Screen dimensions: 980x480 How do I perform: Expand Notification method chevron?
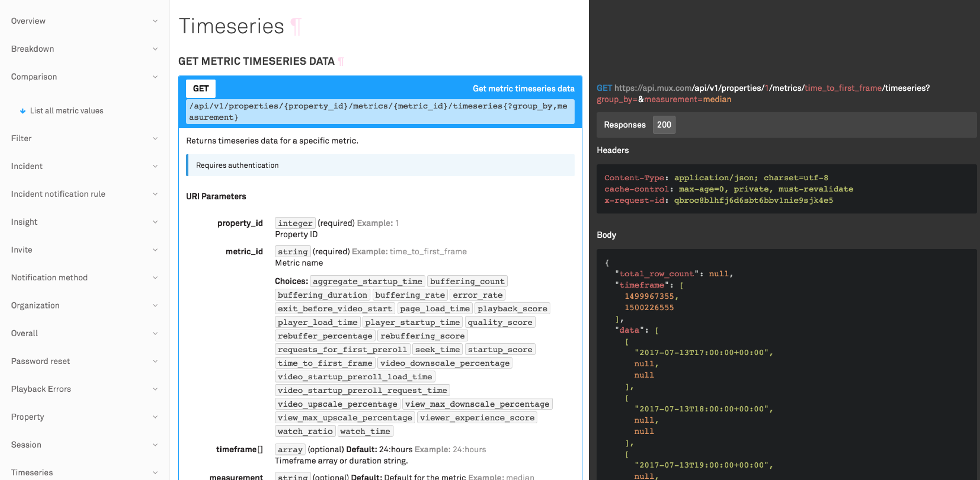[155, 277]
